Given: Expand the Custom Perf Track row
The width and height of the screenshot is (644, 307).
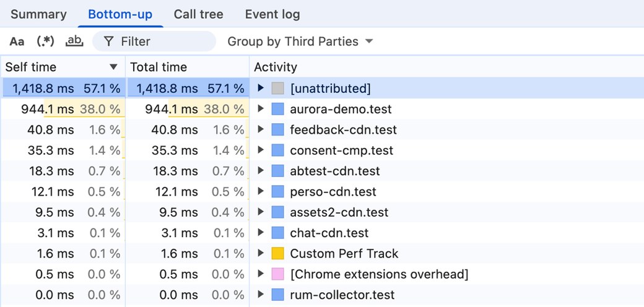Looking at the screenshot, I should [261, 253].
